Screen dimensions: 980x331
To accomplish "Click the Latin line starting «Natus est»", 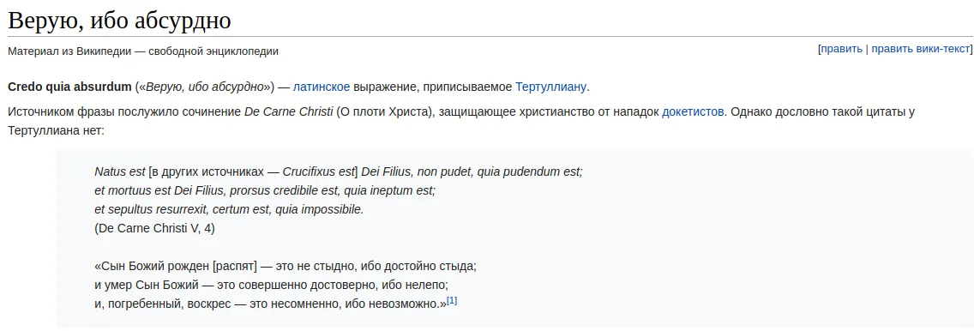I will (x=338, y=172).
